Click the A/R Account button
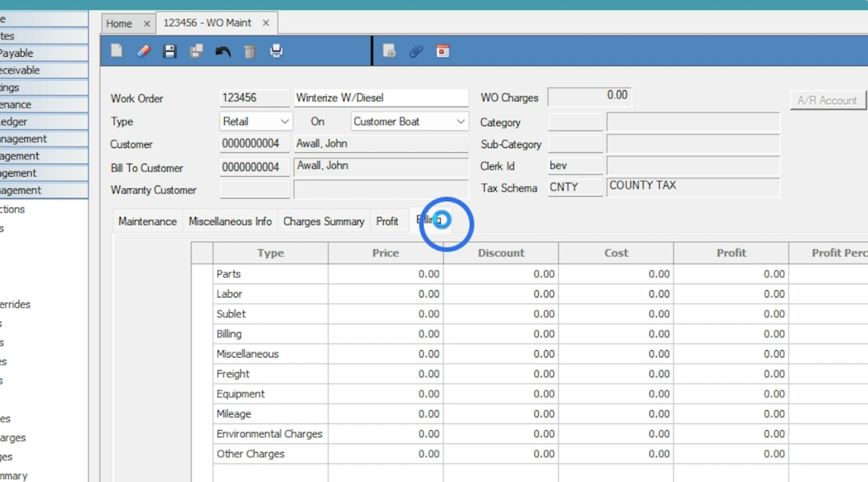 coord(827,100)
